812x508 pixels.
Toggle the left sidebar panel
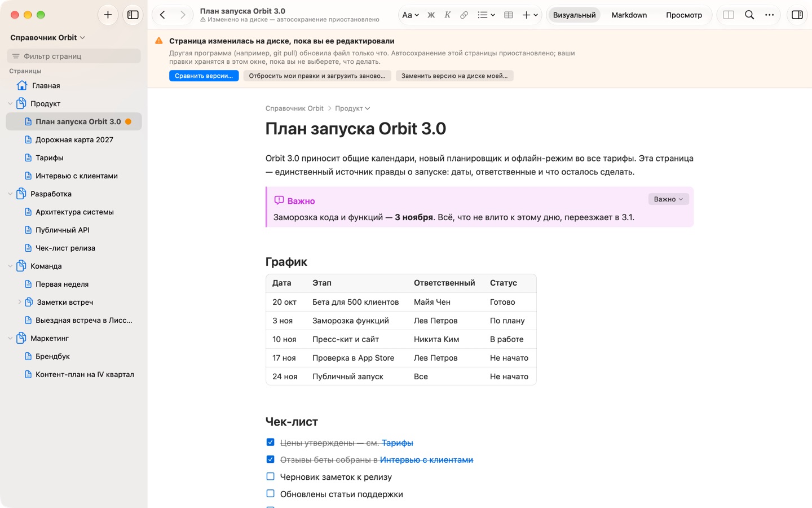pos(133,15)
